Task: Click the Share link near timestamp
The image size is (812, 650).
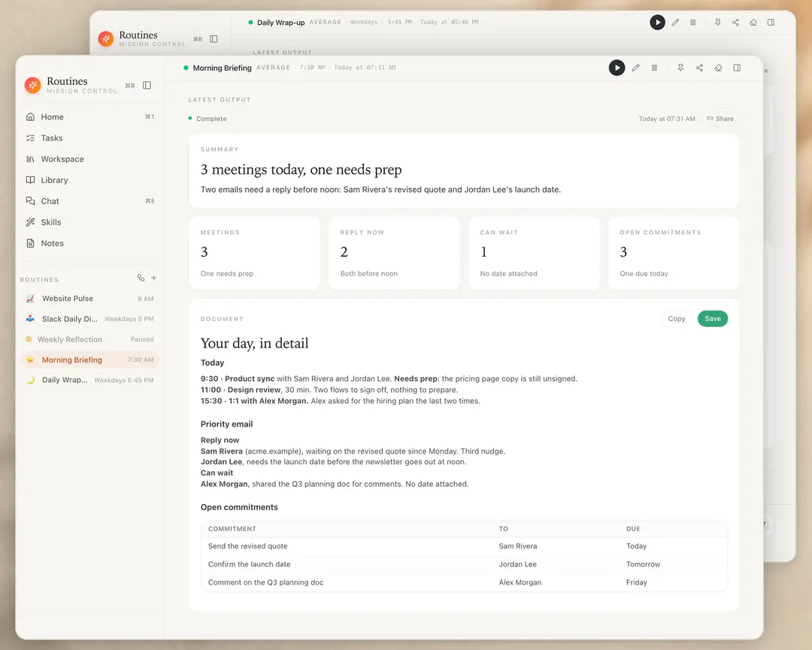Action: click(720, 119)
